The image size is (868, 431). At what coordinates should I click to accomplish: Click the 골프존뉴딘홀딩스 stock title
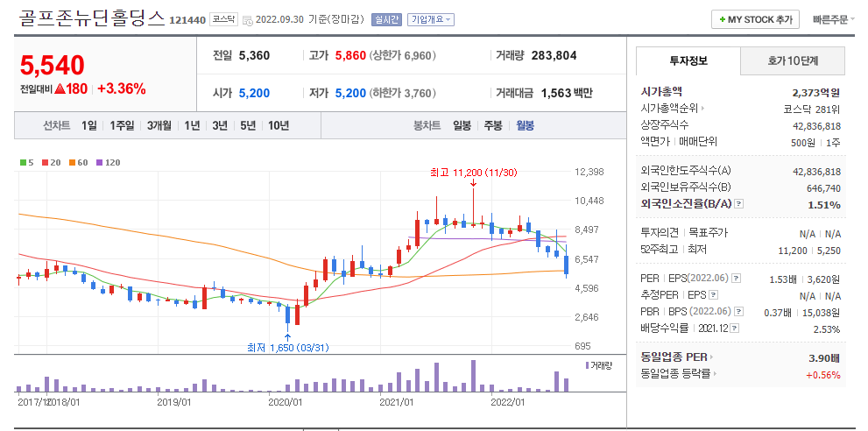[92, 19]
